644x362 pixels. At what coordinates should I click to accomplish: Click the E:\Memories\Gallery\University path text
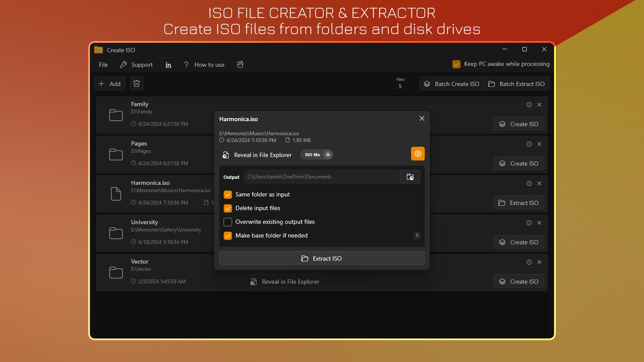tap(166, 230)
